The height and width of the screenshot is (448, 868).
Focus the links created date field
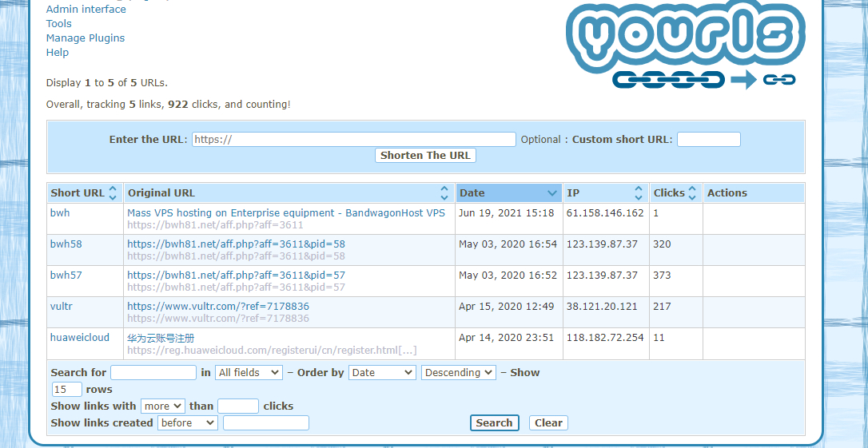coord(265,423)
